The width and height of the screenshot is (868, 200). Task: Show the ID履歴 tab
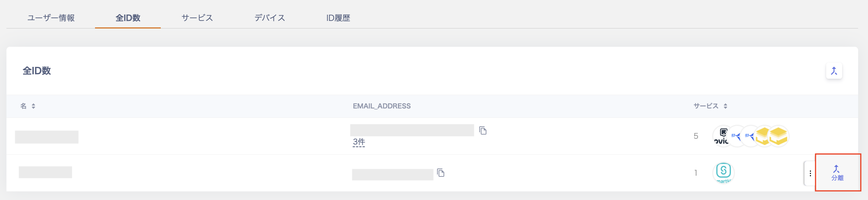pos(338,18)
